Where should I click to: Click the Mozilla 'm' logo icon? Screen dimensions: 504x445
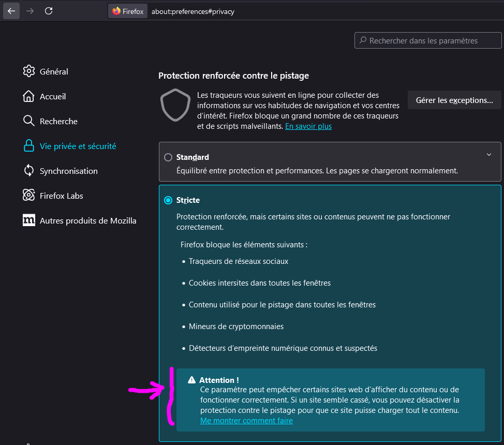(29, 220)
